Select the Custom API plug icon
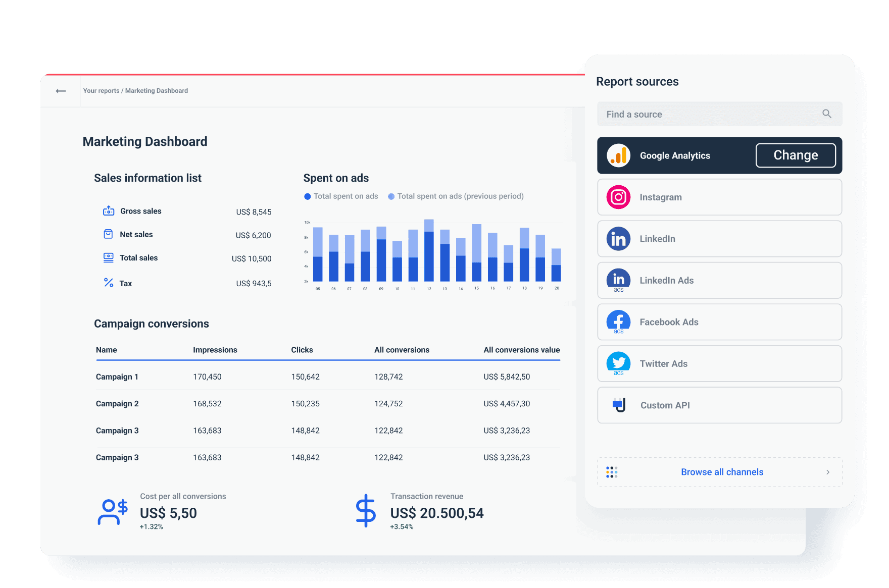889x588 pixels. click(618, 405)
